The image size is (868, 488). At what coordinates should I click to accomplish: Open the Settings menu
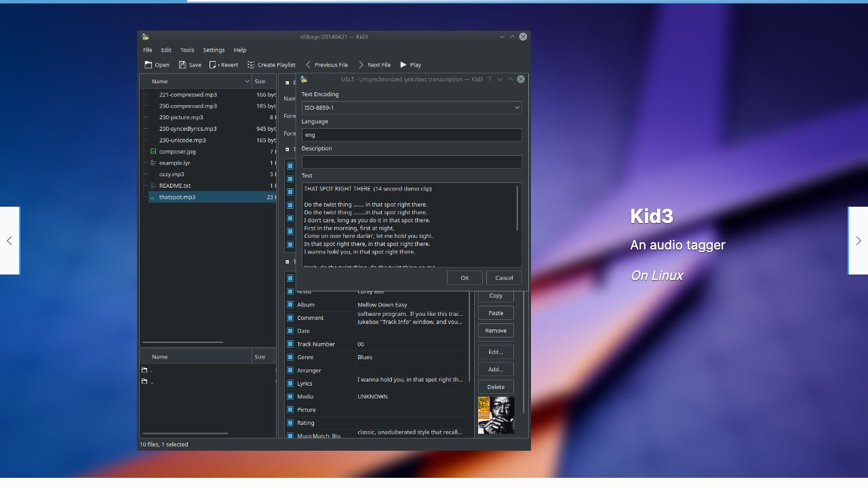214,50
